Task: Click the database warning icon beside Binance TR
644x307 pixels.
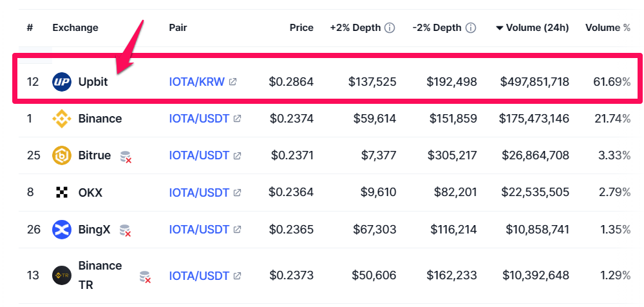Action: (x=146, y=276)
